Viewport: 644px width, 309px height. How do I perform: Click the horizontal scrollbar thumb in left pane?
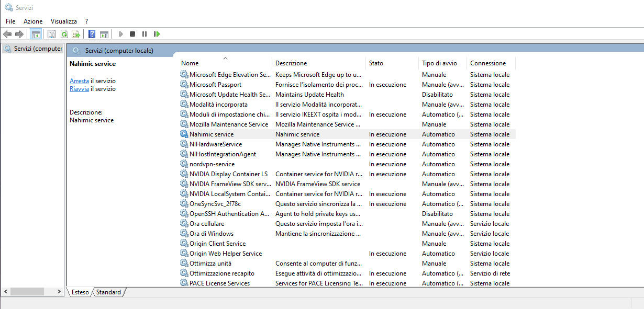[27, 291]
